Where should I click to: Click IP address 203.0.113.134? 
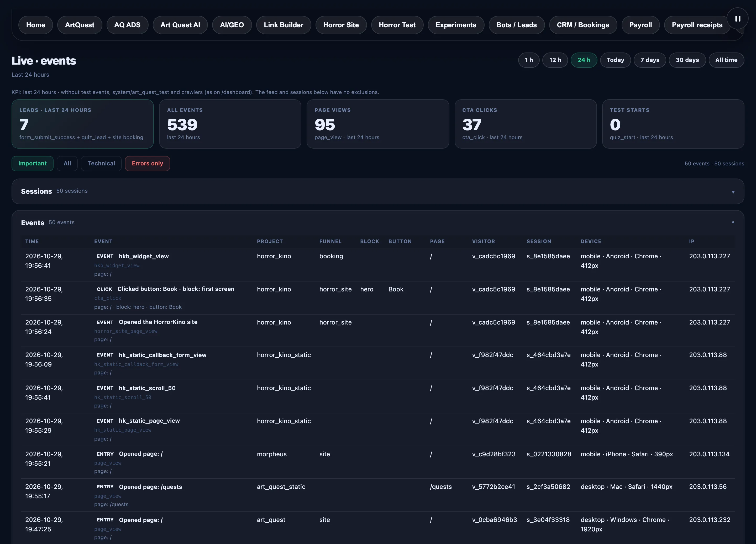click(709, 454)
